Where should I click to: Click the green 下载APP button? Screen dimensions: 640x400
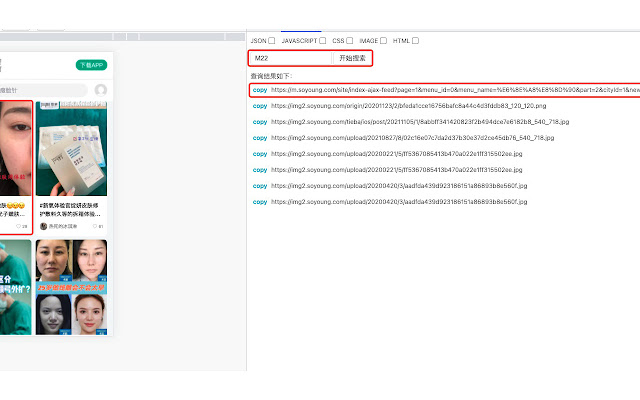(x=91, y=65)
